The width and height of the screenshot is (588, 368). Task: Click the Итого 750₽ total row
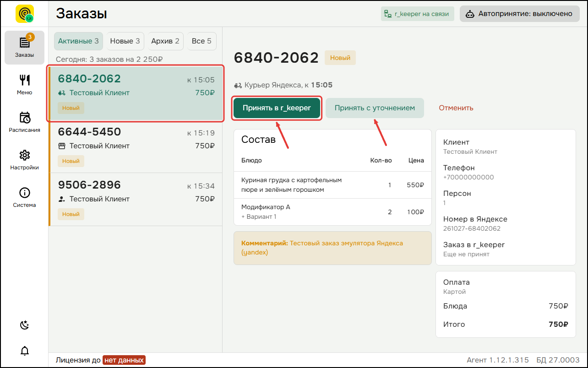[506, 324]
